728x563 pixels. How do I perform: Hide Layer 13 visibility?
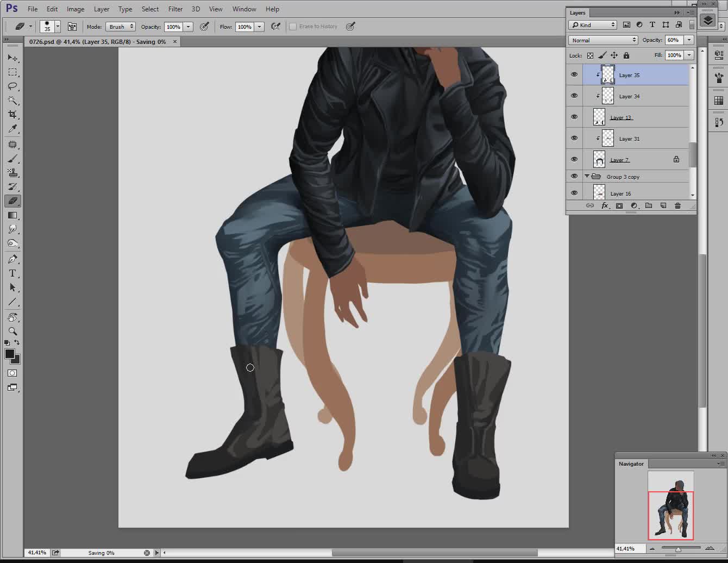click(574, 117)
